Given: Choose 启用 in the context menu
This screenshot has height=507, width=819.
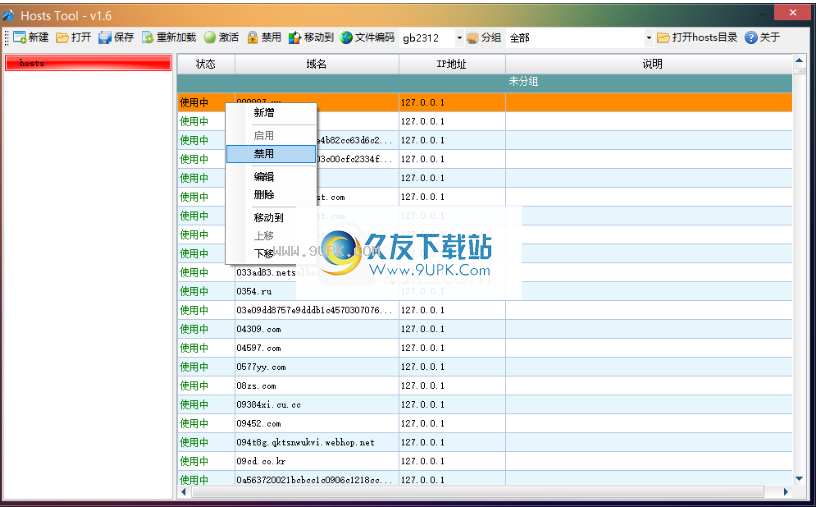Looking at the screenshot, I should point(271,136).
